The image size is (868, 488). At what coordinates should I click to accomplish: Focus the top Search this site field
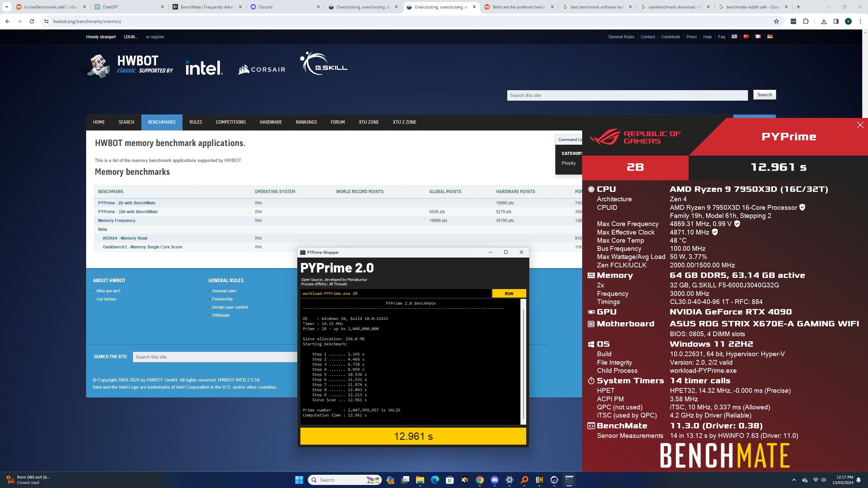[x=627, y=95]
